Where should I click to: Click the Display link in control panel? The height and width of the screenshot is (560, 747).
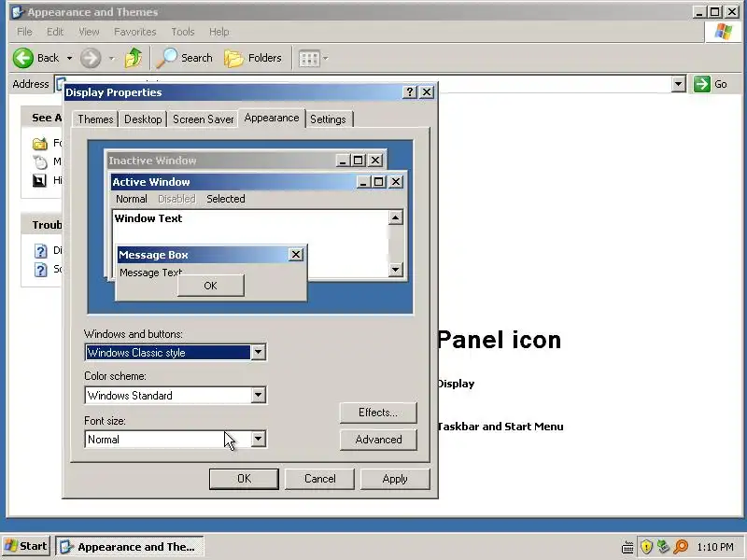click(x=456, y=384)
